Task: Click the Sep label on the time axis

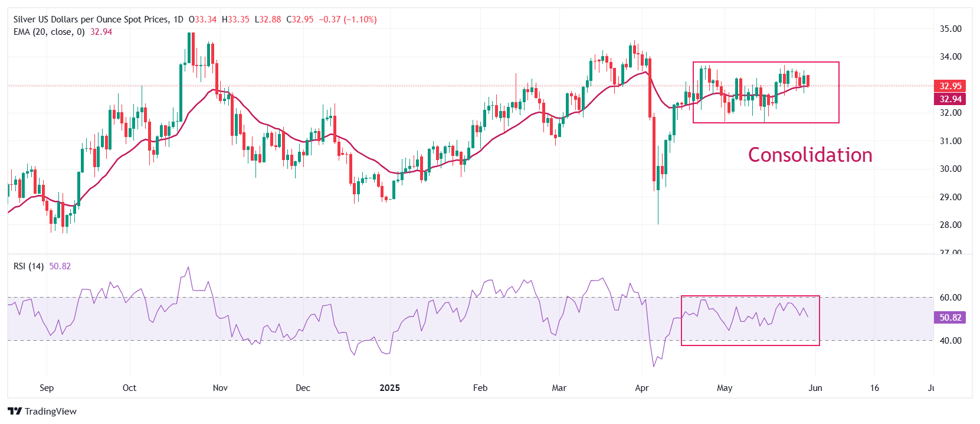Action: (x=47, y=388)
